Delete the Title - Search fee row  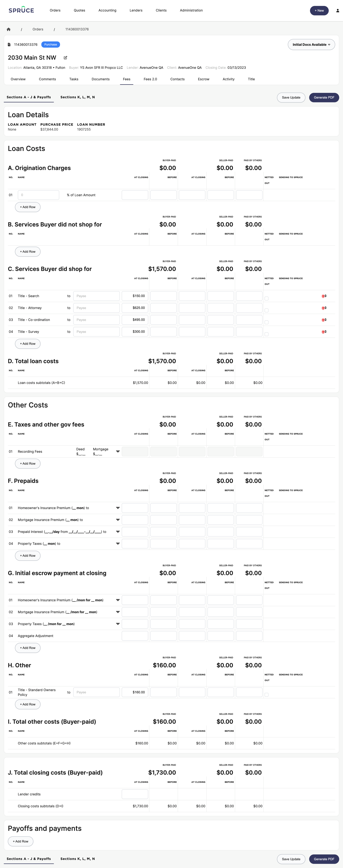323,296
